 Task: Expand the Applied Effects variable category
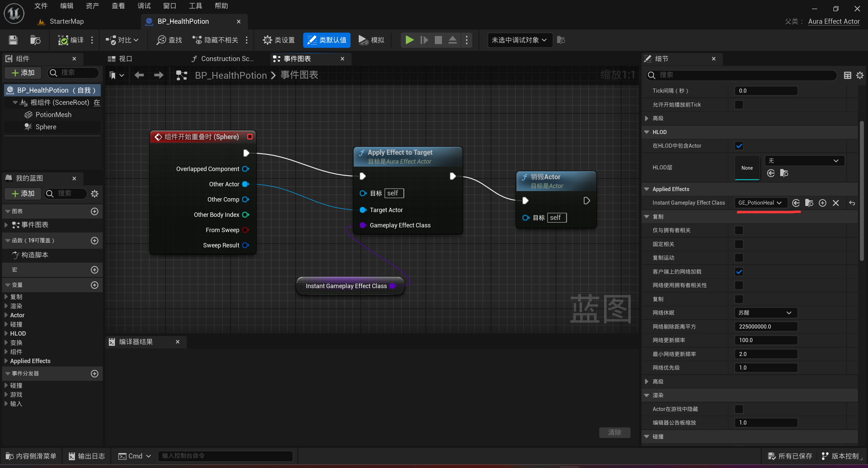(x=6, y=361)
